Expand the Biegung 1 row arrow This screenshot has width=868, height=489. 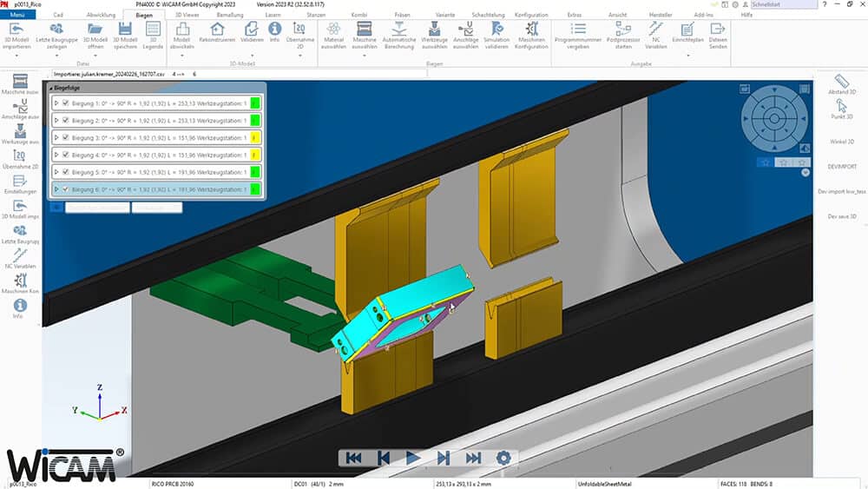pos(56,103)
